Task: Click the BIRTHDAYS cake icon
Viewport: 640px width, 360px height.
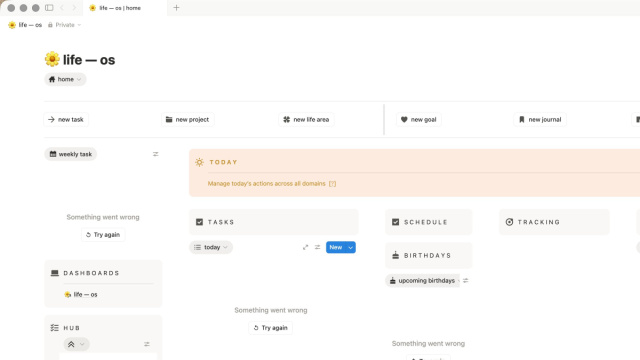Action: click(396, 256)
